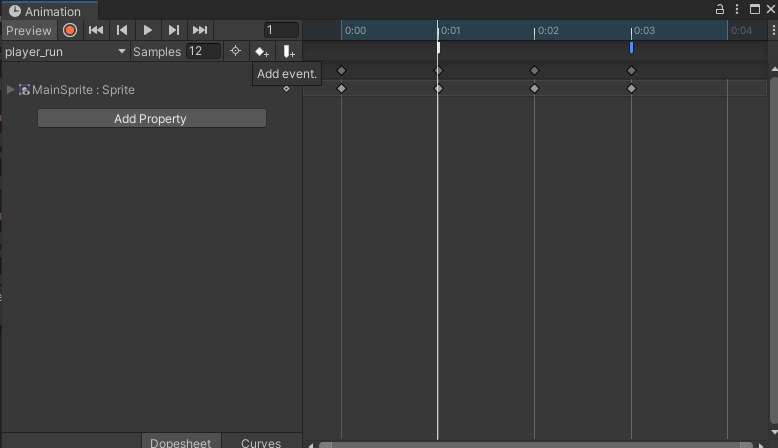
Task: Click the timeline scroll down arrow
Action: [x=775, y=432]
